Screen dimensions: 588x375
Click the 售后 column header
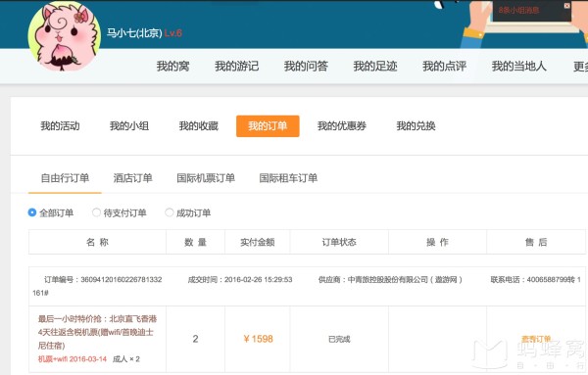tap(536, 242)
